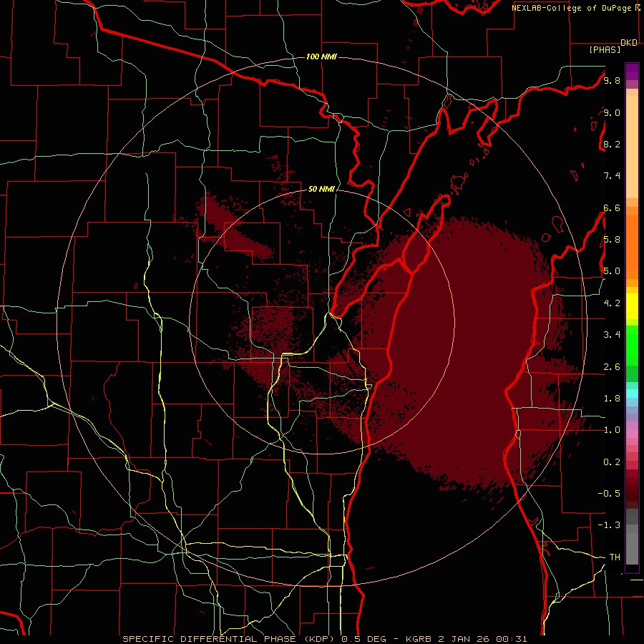Image resolution: width=644 pixels, height=644 pixels.
Task: Click the TH threshold label on the scale
Action: pyautogui.click(x=615, y=557)
